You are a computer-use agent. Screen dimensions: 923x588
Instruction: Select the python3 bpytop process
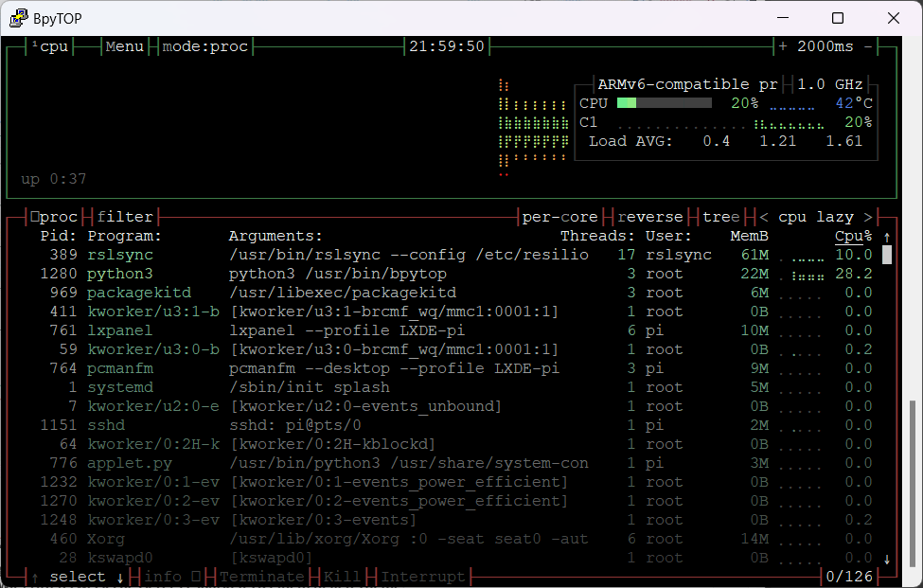[453, 274]
